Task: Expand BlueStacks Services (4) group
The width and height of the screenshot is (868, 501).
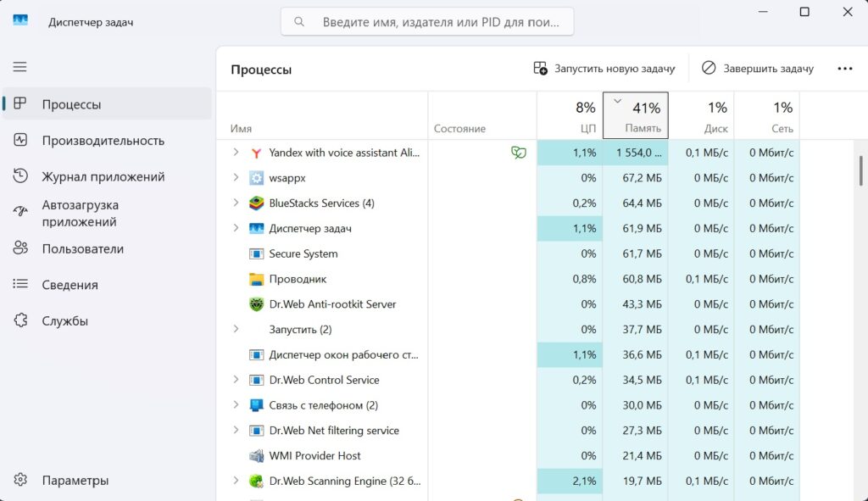Action: [236, 203]
